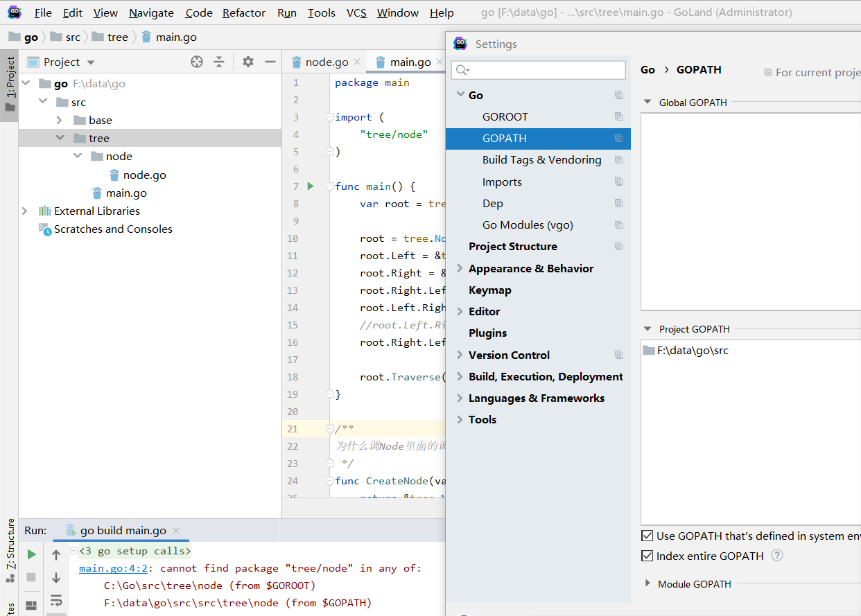The height and width of the screenshot is (616, 861).
Task: Toggle Use GOPATH defined in system environment
Action: (x=647, y=536)
